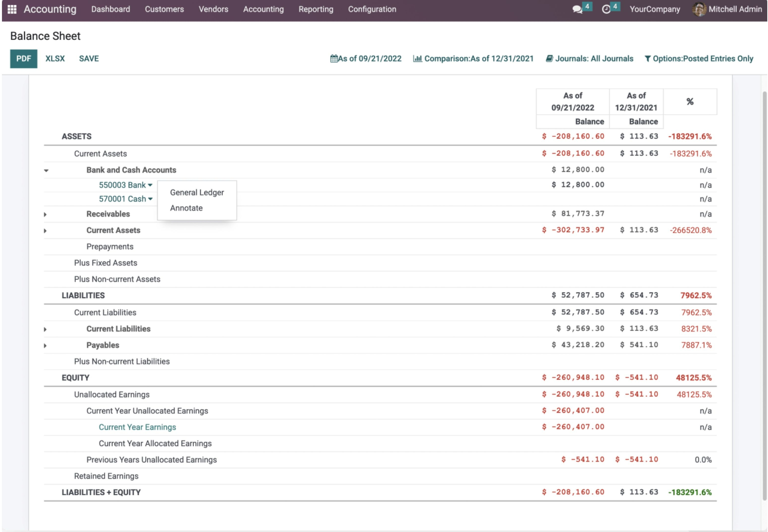Select Annotate from the popup menu
768x532 pixels.
[186, 208]
